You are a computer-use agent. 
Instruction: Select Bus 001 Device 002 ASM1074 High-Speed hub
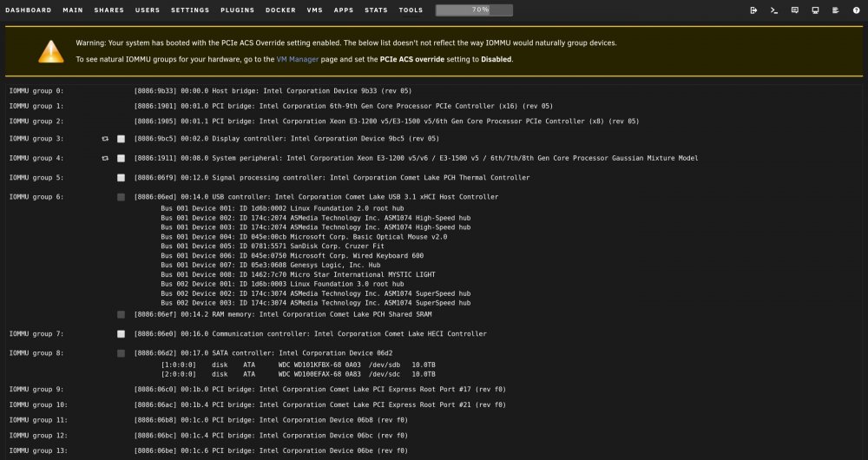click(316, 218)
